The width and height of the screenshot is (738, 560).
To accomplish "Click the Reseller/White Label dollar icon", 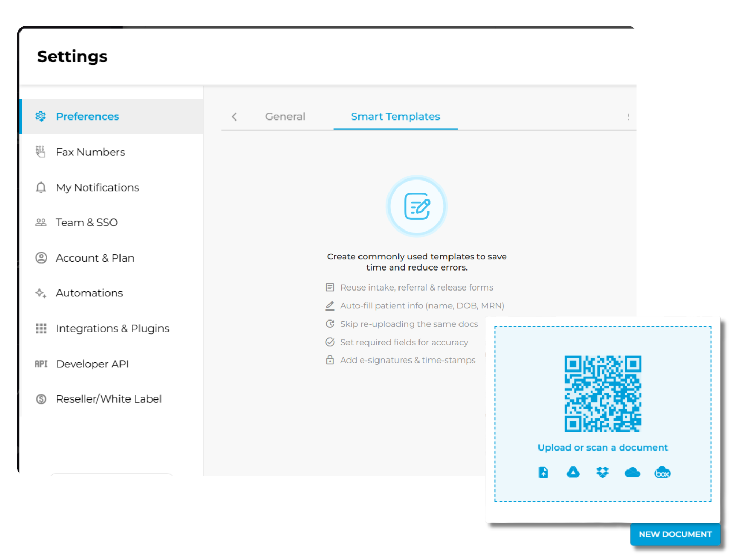I will 41,399.
